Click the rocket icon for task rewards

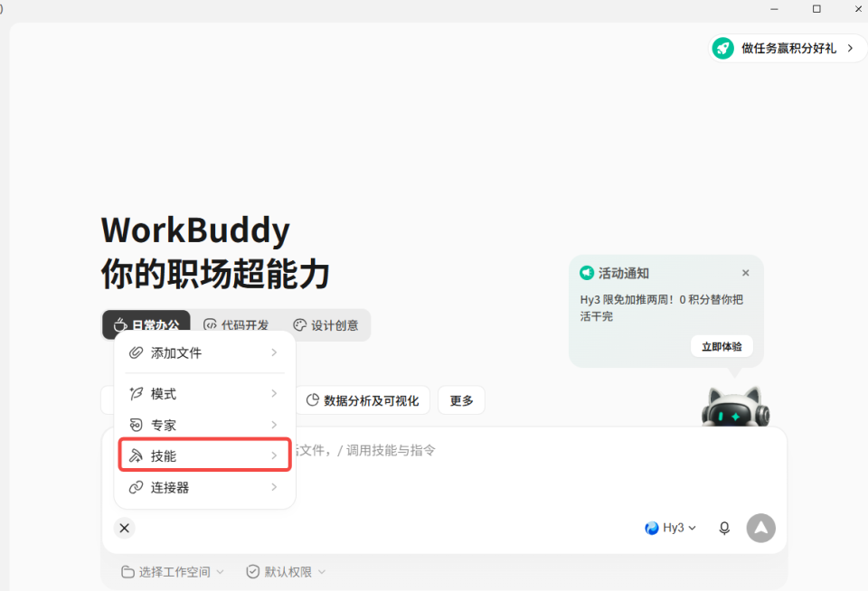tap(723, 48)
